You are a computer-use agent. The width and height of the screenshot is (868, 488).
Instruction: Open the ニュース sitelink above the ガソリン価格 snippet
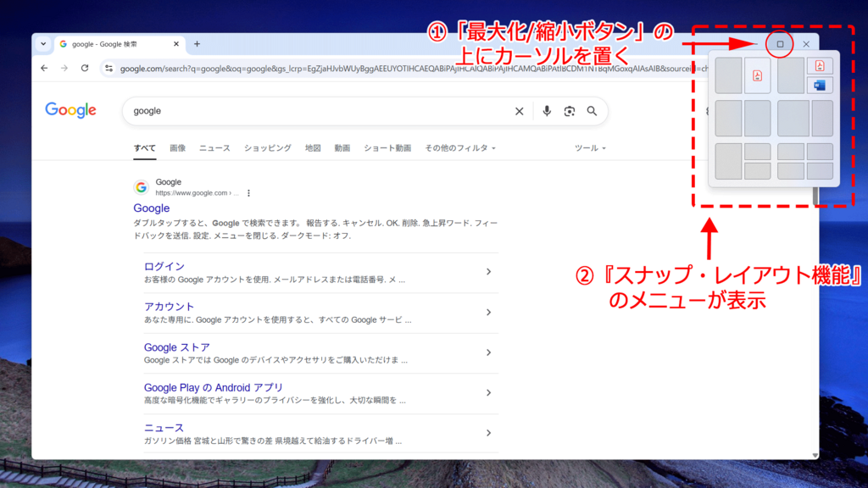click(x=164, y=428)
